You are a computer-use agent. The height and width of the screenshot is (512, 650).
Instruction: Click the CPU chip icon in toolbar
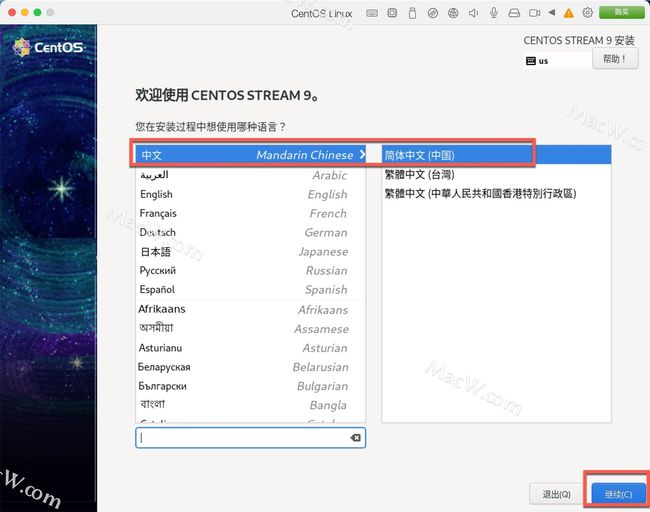click(x=392, y=13)
